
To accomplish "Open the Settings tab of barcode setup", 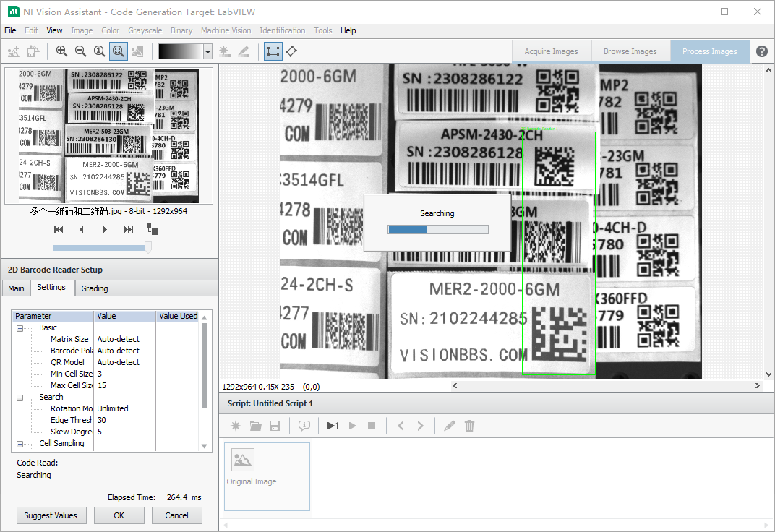I will point(51,288).
